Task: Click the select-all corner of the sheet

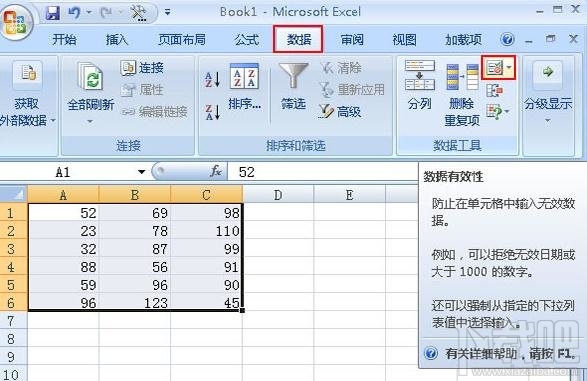Action: (x=13, y=194)
